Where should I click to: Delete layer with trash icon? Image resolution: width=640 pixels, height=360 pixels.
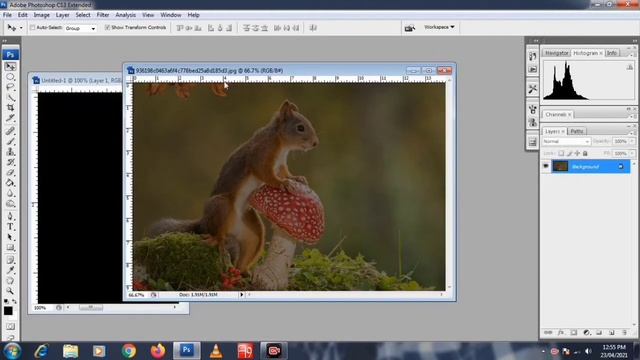[624, 333]
